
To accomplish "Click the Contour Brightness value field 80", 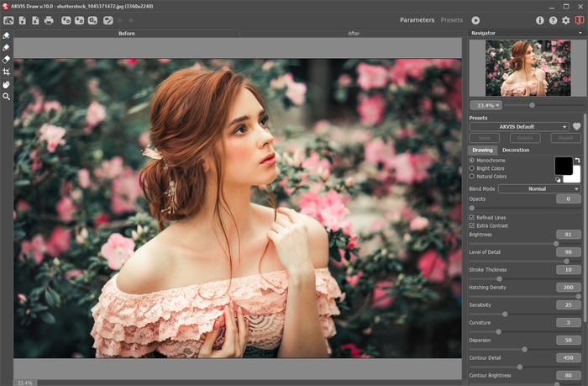I will pyautogui.click(x=569, y=375).
